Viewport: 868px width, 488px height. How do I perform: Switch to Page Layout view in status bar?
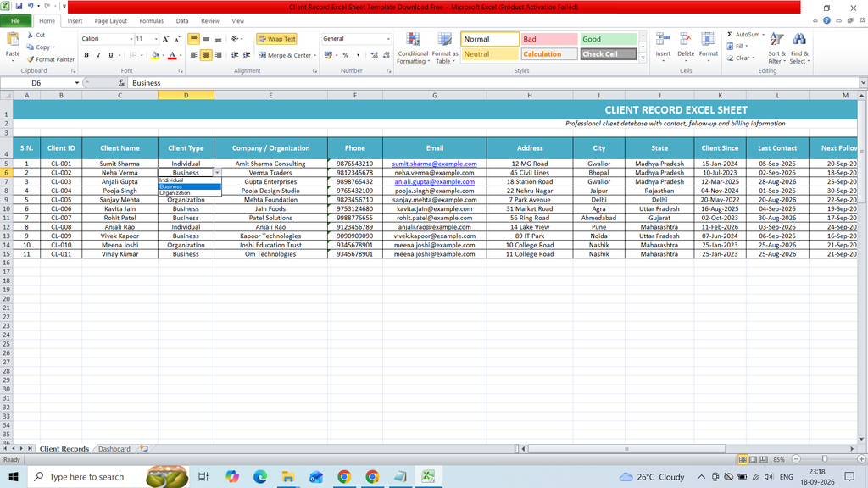click(753, 459)
